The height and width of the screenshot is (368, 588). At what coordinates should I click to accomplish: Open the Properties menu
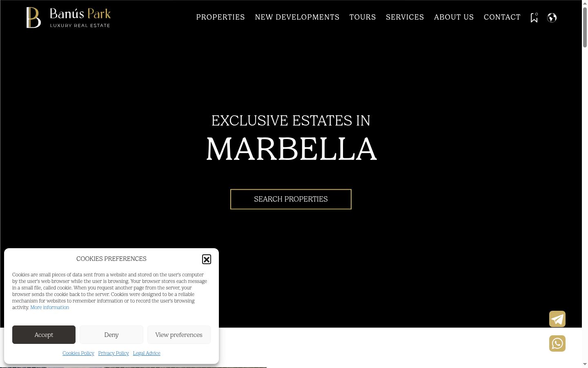[x=220, y=17]
